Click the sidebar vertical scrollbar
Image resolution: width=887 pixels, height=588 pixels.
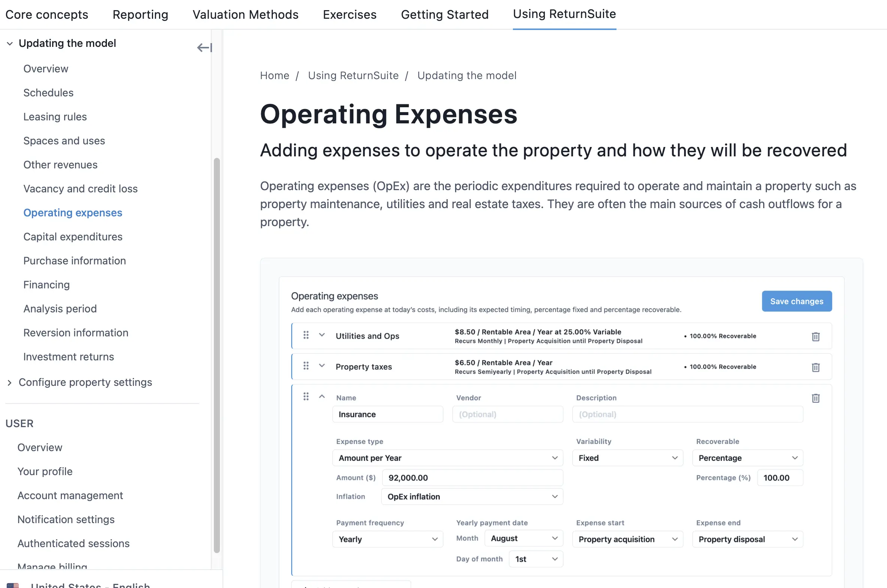click(x=216, y=355)
